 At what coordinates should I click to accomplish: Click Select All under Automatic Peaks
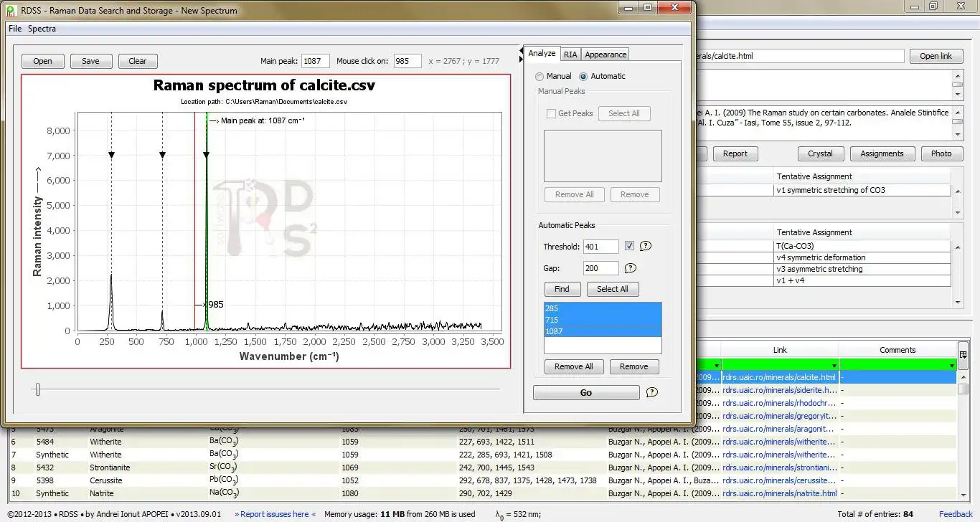coord(613,289)
